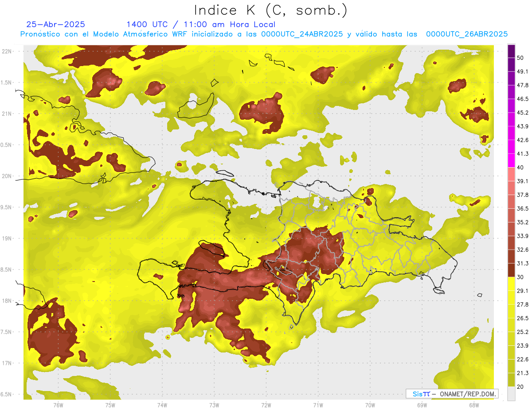This screenshot has width=532, height=411.
Task: Click the "19N" latitude label
Action: [7, 238]
